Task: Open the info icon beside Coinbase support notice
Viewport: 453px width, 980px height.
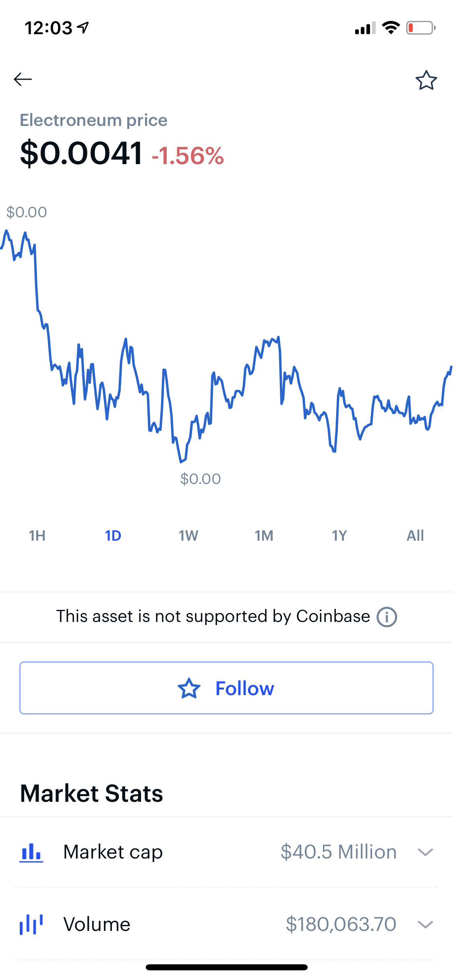Action: [387, 617]
